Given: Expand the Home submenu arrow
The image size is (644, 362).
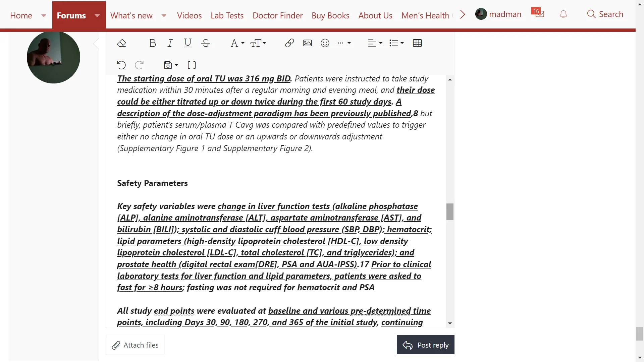Looking at the screenshot, I should click(x=44, y=15).
